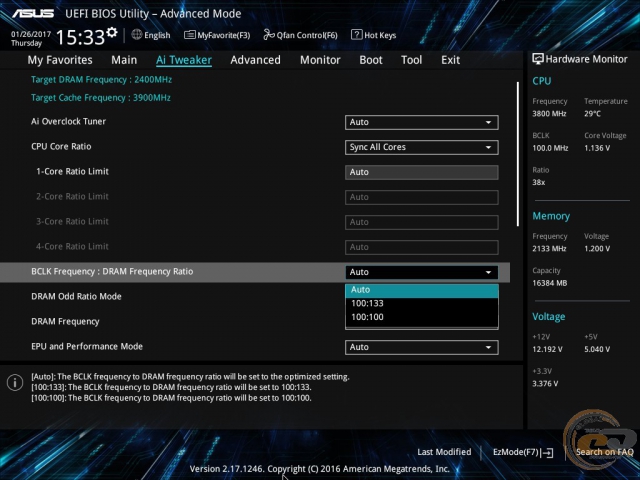Open clock settings gear icon

tap(112, 32)
